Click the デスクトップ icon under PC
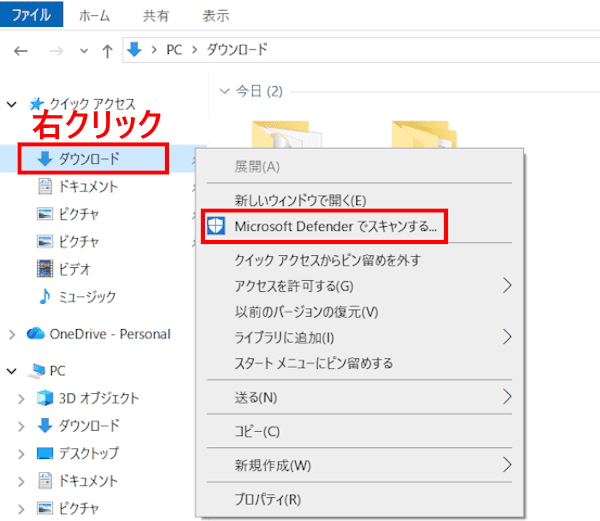 pos(45,453)
